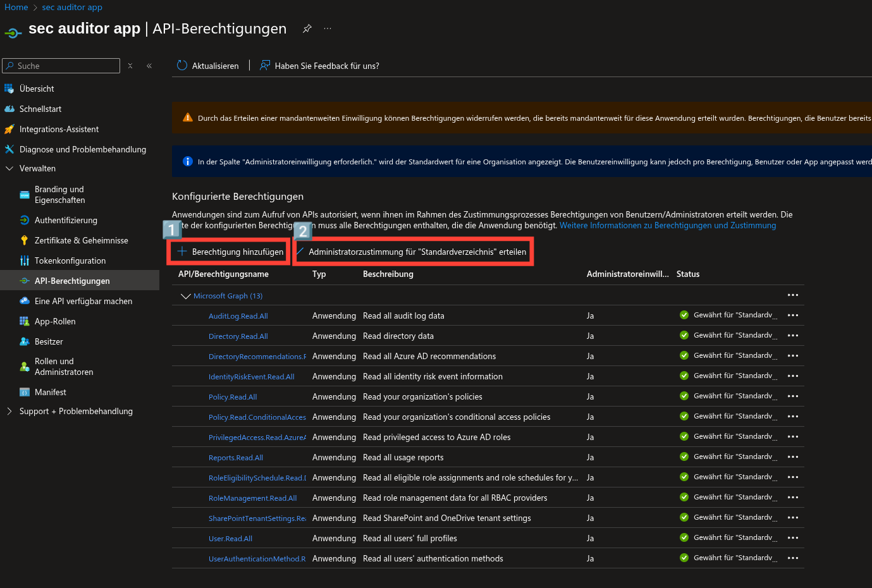
Task: Open Zertifikate & Geheimnisse menu item
Action: click(x=82, y=240)
